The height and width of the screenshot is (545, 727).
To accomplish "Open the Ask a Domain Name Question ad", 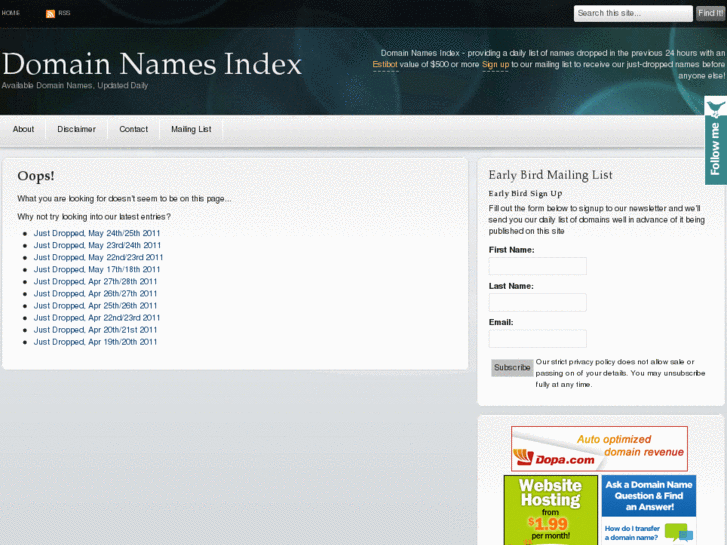I will pyautogui.click(x=649, y=510).
